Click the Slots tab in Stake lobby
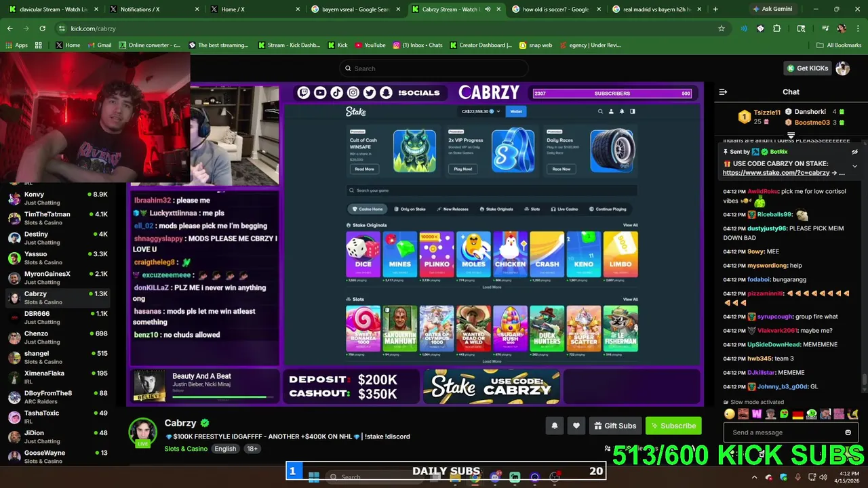 point(532,209)
